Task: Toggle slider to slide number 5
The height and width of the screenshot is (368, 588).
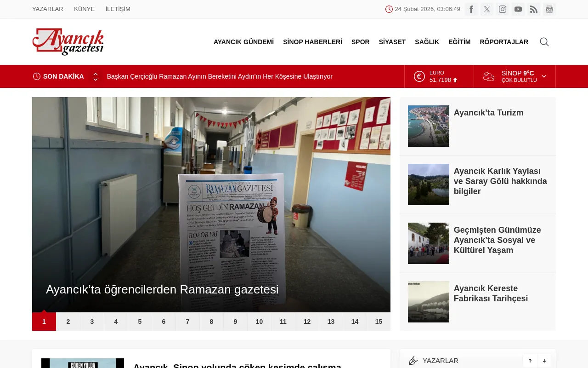Action: (x=139, y=322)
